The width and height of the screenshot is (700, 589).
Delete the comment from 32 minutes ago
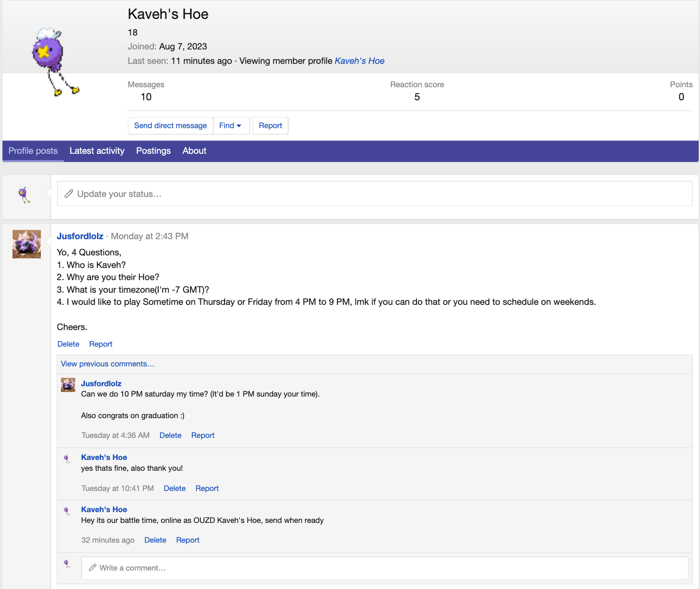click(x=155, y=540)
